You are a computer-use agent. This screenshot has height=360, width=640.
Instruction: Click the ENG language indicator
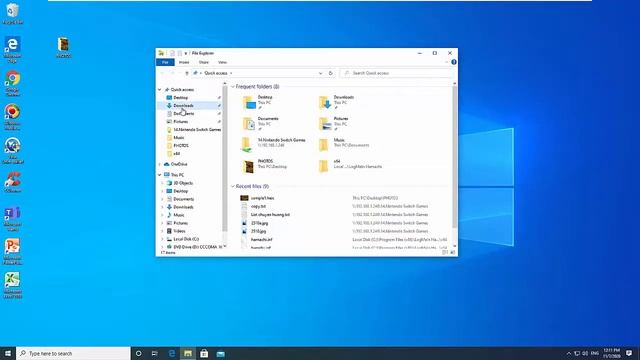(595, 353)
